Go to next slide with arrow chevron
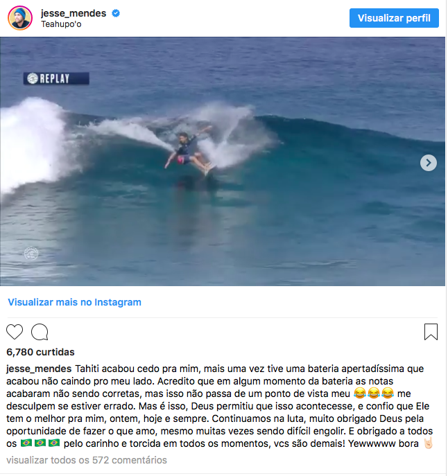 click(x=429, y=163)
